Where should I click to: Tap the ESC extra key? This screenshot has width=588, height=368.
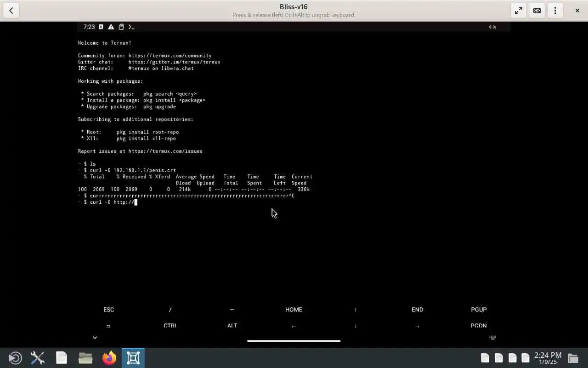pyautogui.click(x=108, y=310)
